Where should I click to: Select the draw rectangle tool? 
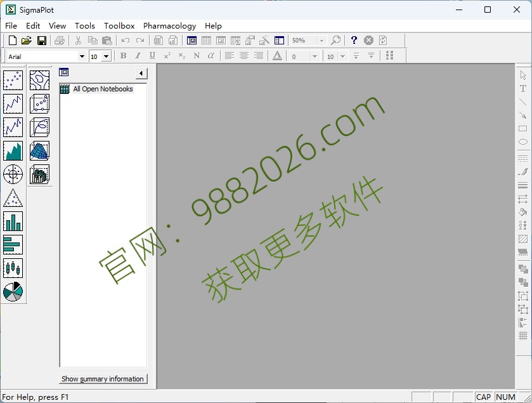pos(523,129)
